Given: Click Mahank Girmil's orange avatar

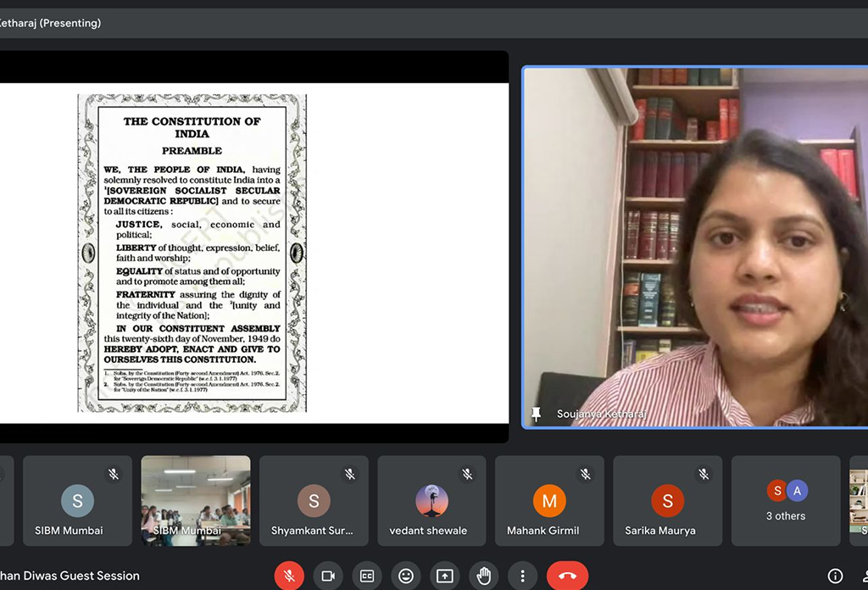Looking at the screenshot, I should coord(549,501).
